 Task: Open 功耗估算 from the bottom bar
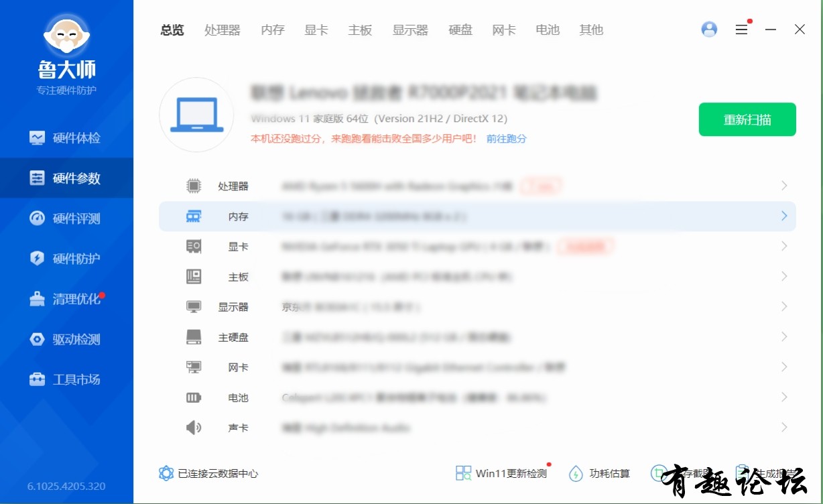tap(600, 473)
